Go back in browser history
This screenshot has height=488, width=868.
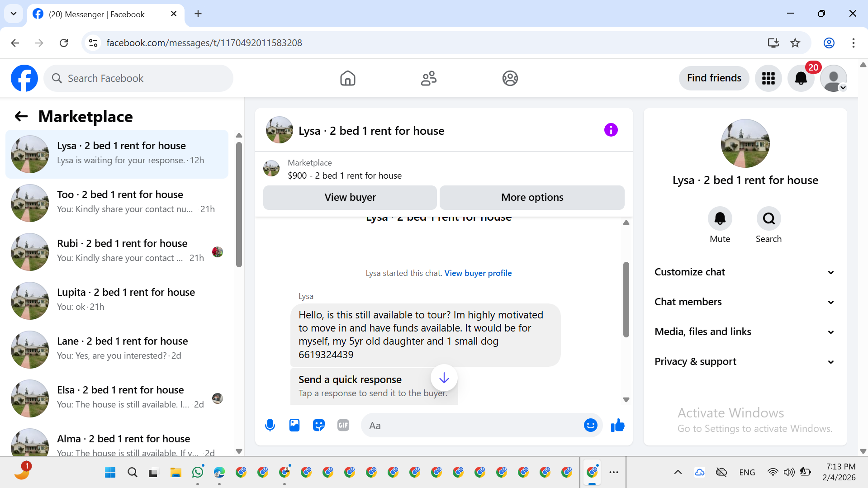[x=15, y=43]
